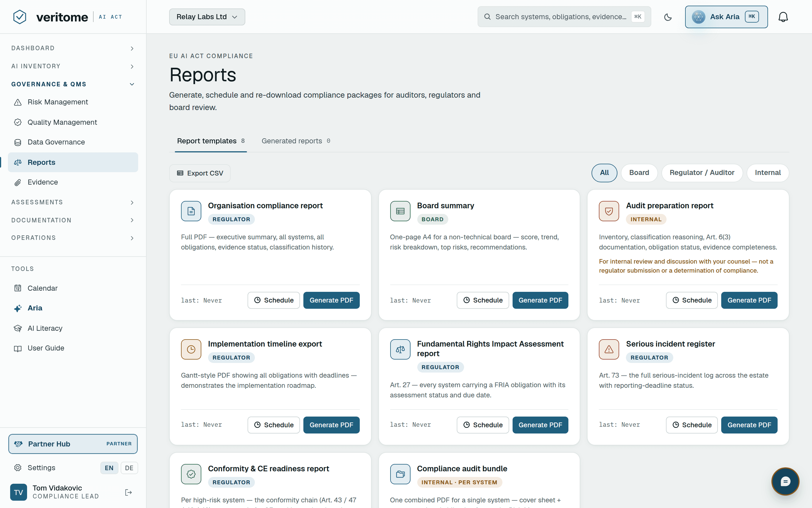The image size is (812, 508).
Task: Generate PDF for Organisation compliance report
Action: pos(331,300)
